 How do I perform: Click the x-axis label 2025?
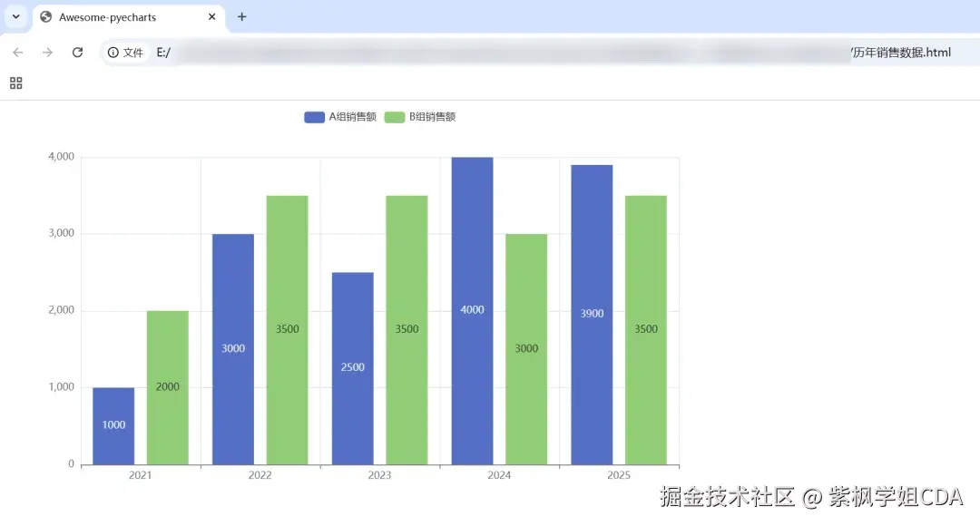pos(619,475)
